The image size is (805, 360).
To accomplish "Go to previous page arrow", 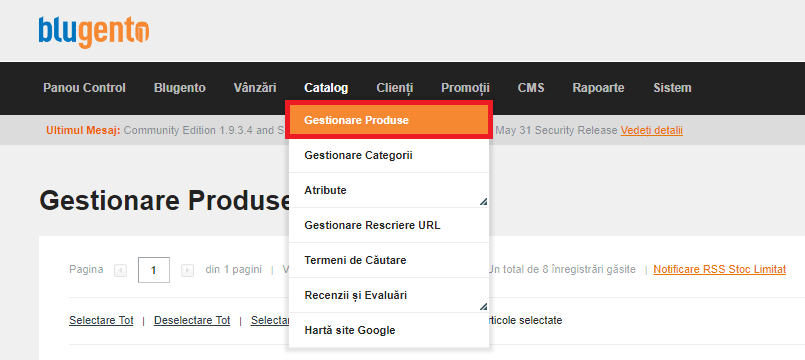I will pos(121,270).
